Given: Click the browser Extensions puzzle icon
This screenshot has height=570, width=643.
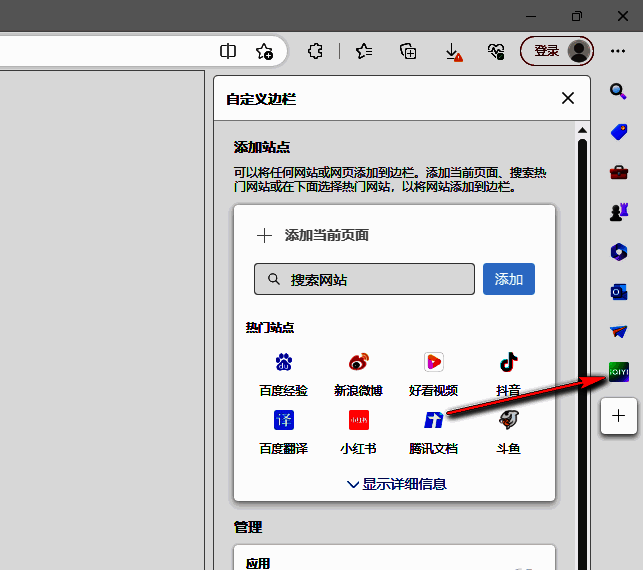Looking at the screenshot, I should pos(315,51).
